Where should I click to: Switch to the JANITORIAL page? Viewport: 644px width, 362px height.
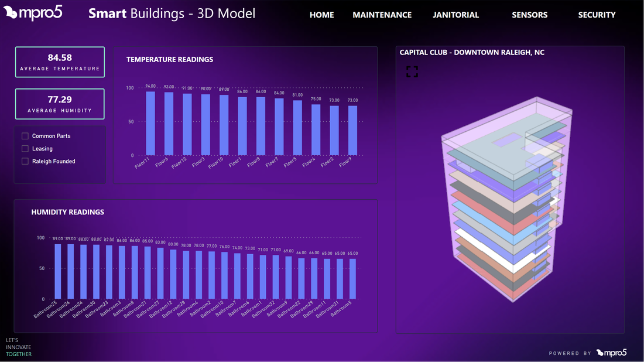tap(455, 15)
